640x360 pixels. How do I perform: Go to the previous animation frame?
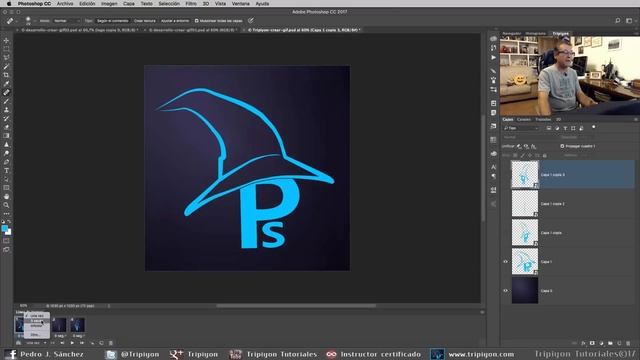click(62, 343)
